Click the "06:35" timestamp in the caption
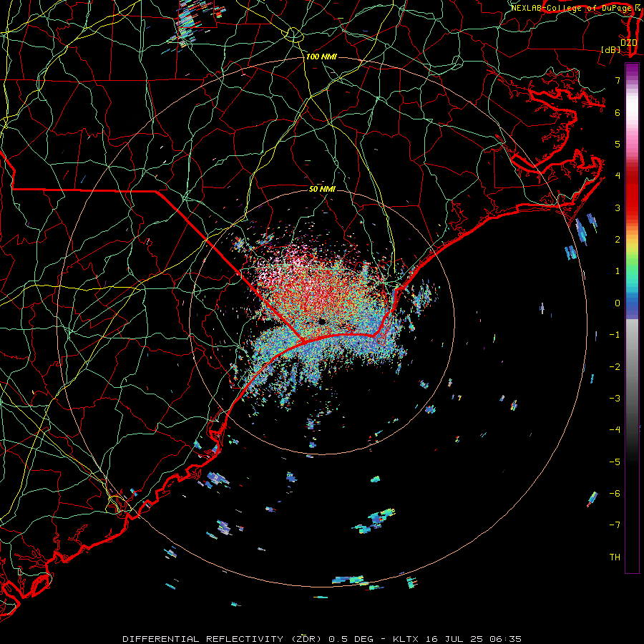This screenshot has width=644, height=644. pos(506,639)
